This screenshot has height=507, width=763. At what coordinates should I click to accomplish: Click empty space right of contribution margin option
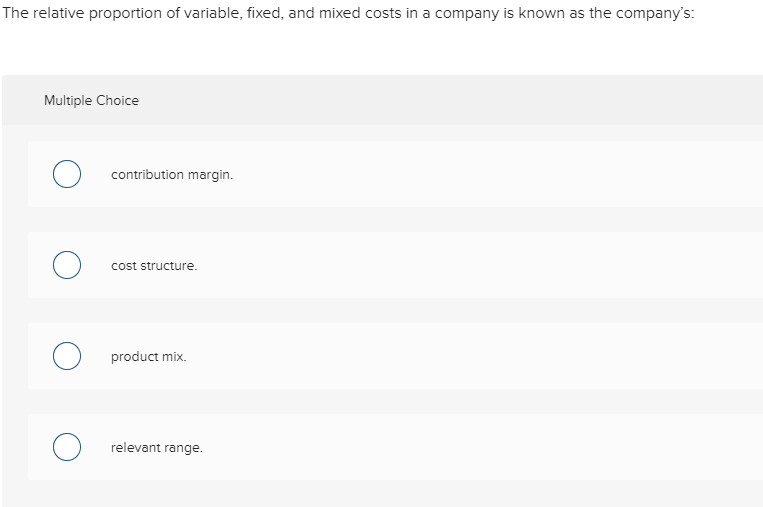pos(500,175)
